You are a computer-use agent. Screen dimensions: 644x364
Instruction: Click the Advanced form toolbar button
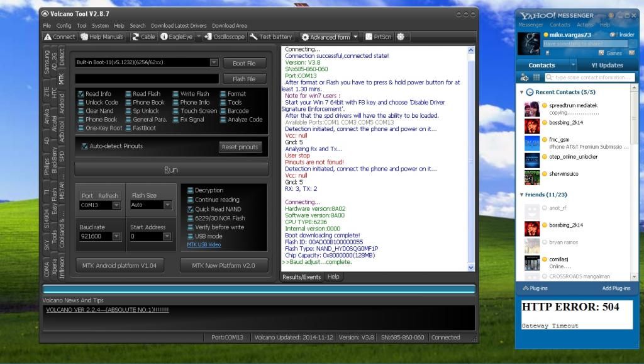pyautogui.click(x=326, y=37)
